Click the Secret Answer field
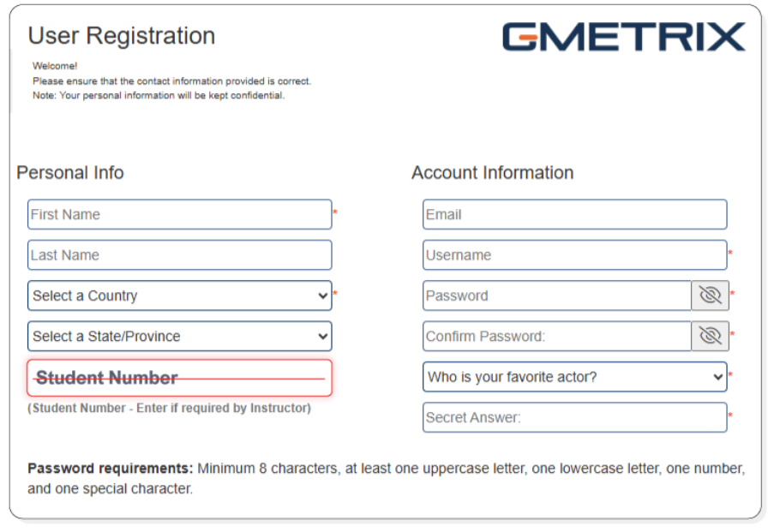The width and height of the screenshot is (774, 532). (574, 417)
